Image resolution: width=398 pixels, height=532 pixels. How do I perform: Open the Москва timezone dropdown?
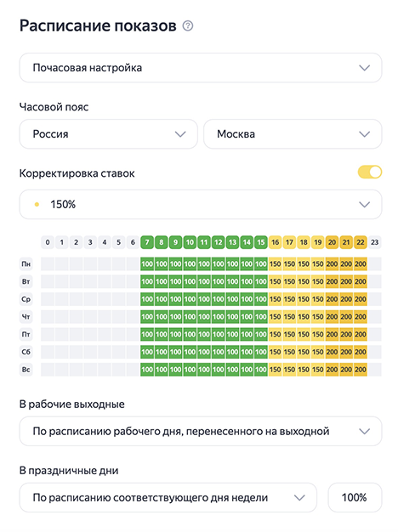[x=293, y=134]
